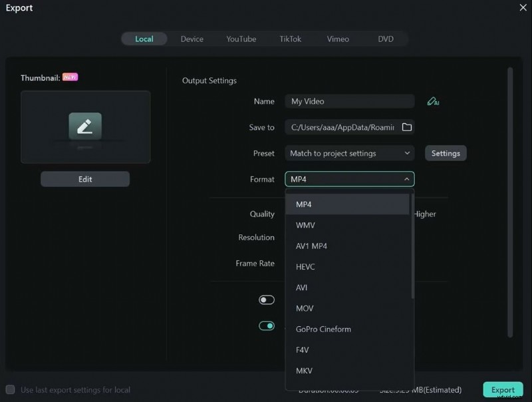
Task: Open preset Settings button
Action: point(446,153)
